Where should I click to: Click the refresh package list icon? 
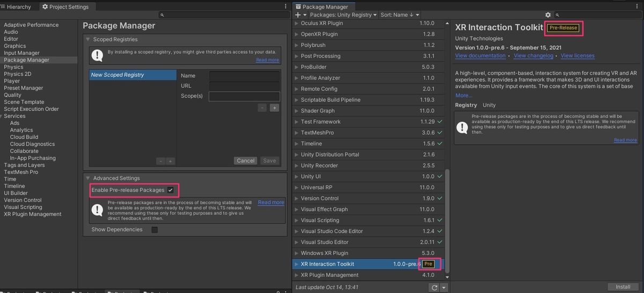434,288
